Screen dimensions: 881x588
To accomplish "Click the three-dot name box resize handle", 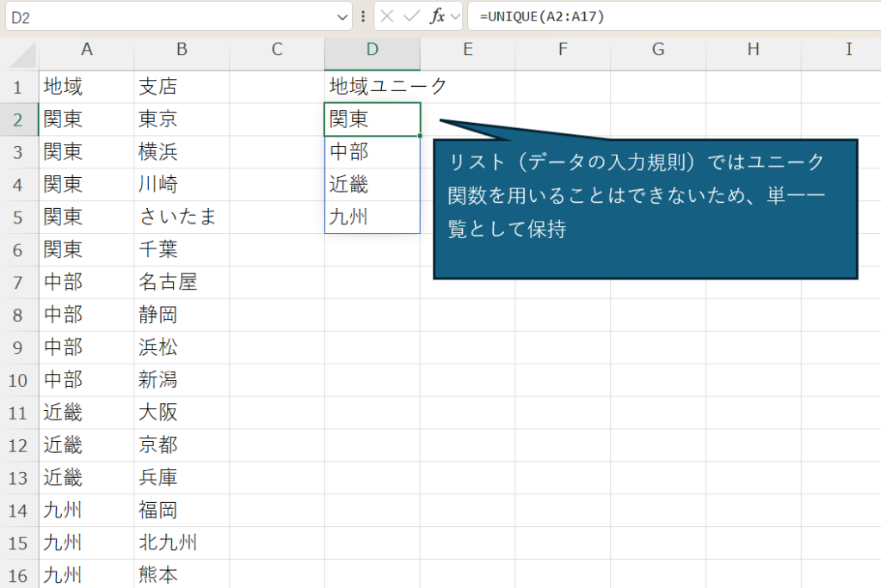I will 363,15.
